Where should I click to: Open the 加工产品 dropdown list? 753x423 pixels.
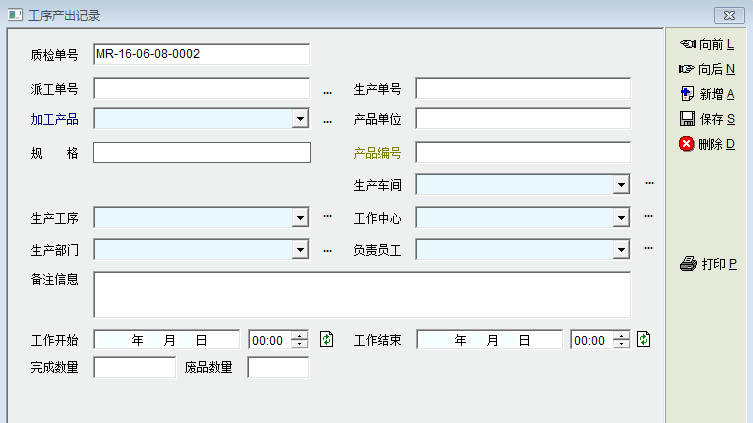coord(300,120)
